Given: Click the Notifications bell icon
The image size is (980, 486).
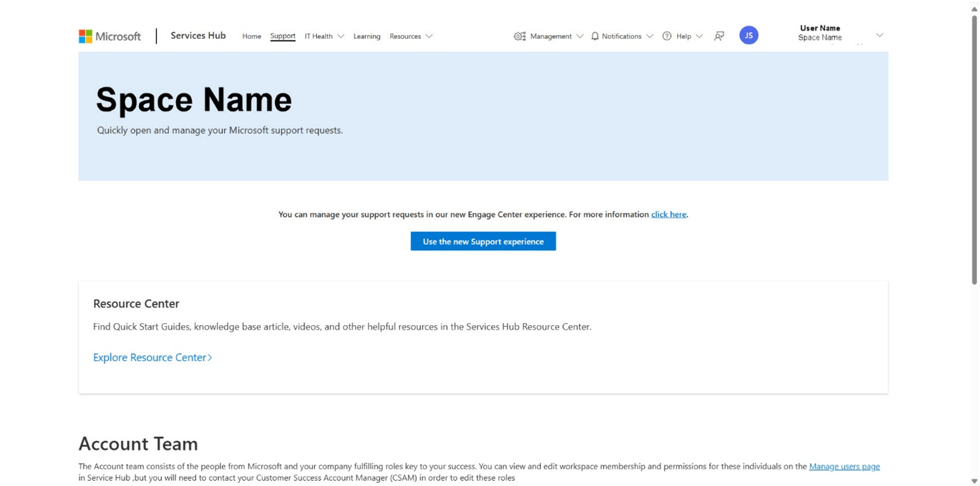Looking at the screenshot, I should tap(595, 36).
